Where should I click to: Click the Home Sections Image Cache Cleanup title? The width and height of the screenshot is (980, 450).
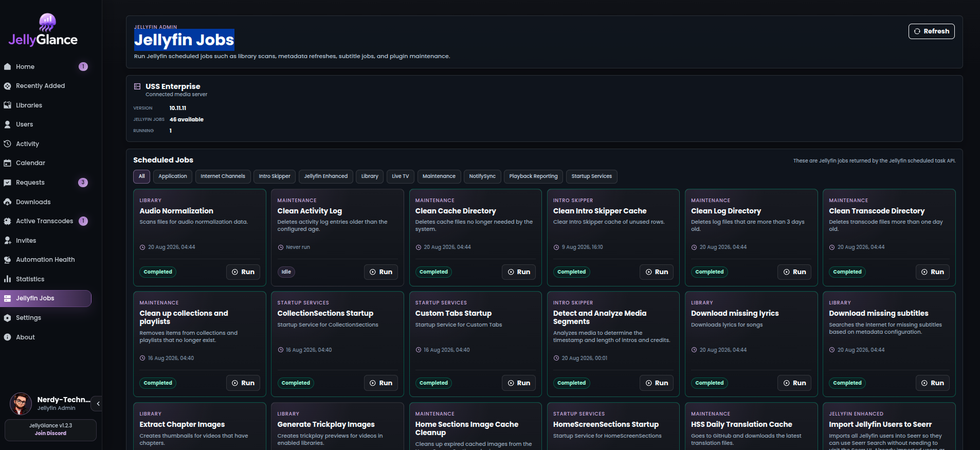[467, 428]
